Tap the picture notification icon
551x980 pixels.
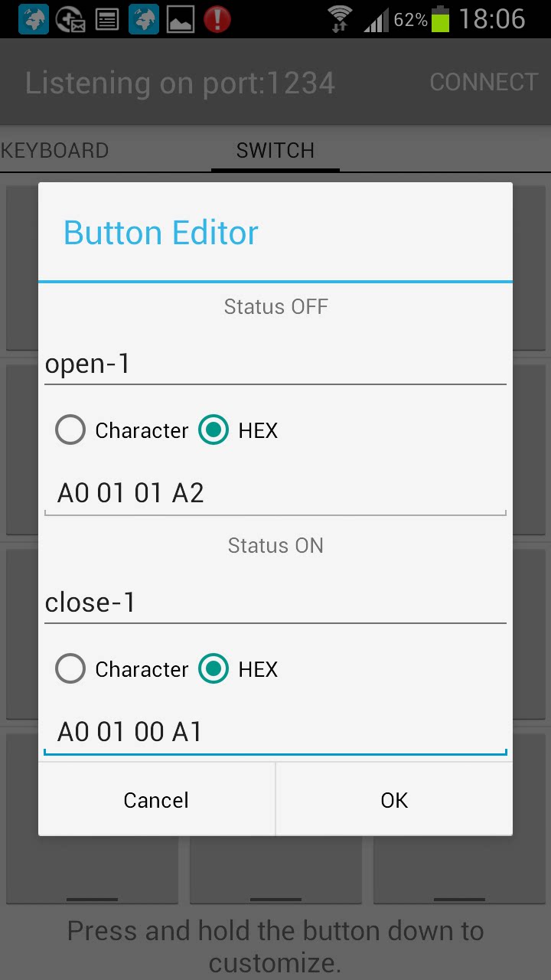coord(181,19)
